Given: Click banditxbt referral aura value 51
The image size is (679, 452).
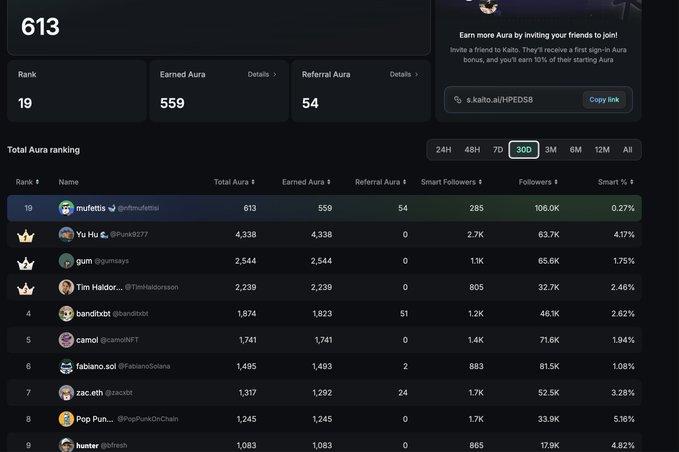Looking at the screenshot, I should click(x=404, y=314).
